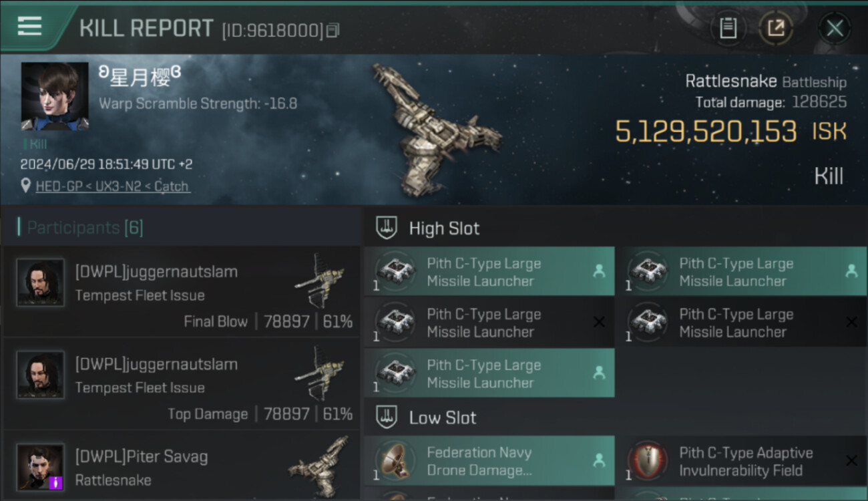Share the kill report via export icon
Image resolution: width=868 pixels, height=501 pixels.
(775, 28)
